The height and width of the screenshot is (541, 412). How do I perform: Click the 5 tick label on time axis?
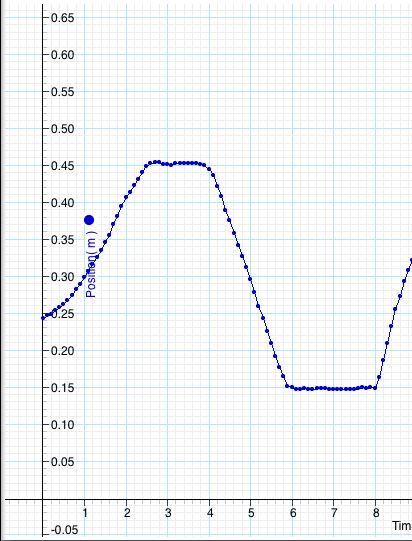point(251,513)
